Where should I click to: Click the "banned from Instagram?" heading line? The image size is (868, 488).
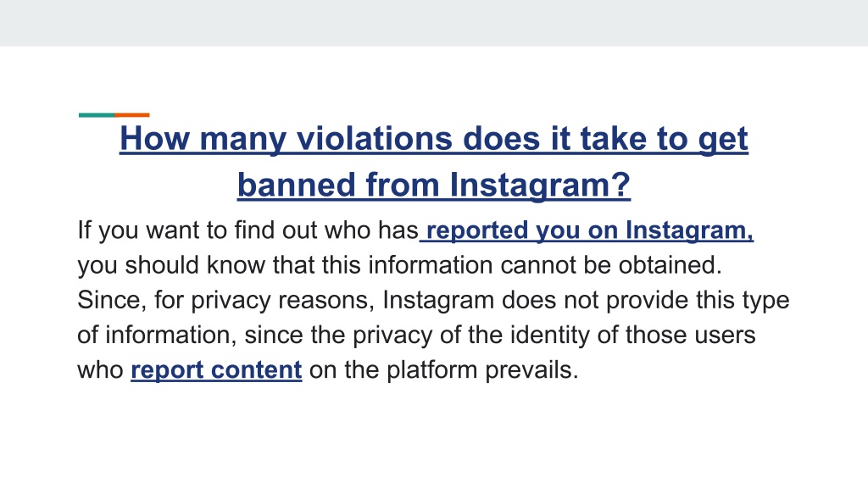pos(433,186)
